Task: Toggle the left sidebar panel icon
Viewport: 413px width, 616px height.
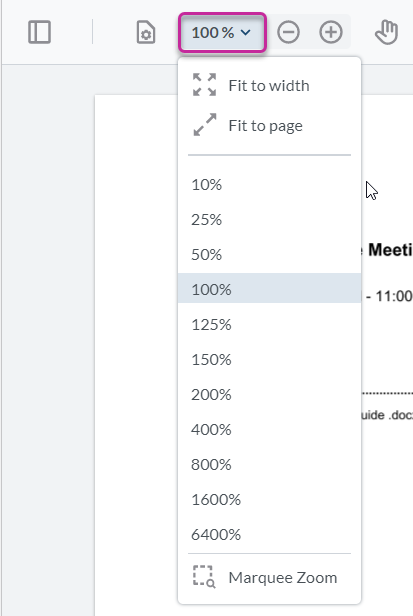Action: pyautogui.click(x=39, y=32)
